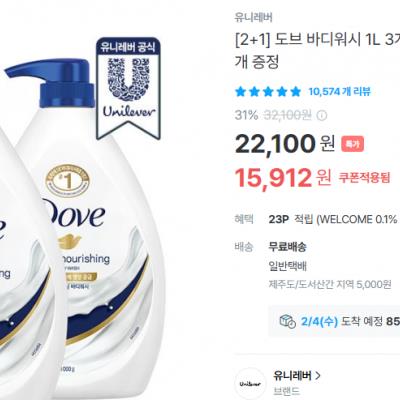Click the delivery box clock icon
The width and height of the screenshot is (400, 400).
tap(288, 321)
